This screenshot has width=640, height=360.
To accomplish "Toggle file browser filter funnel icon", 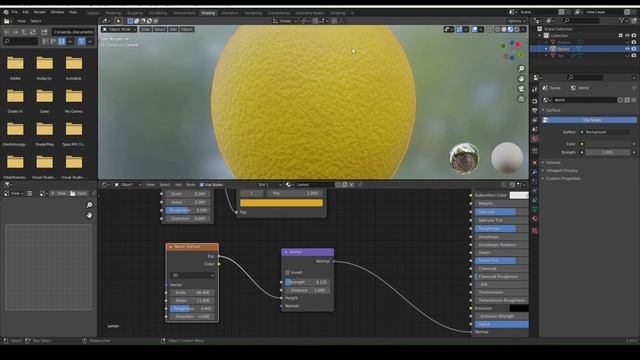I will point(81,41).
